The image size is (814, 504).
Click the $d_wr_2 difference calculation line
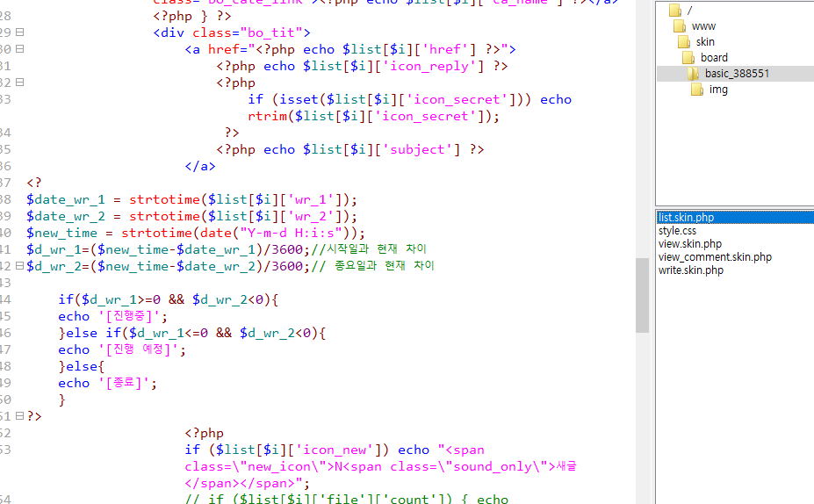click(230, 266)
